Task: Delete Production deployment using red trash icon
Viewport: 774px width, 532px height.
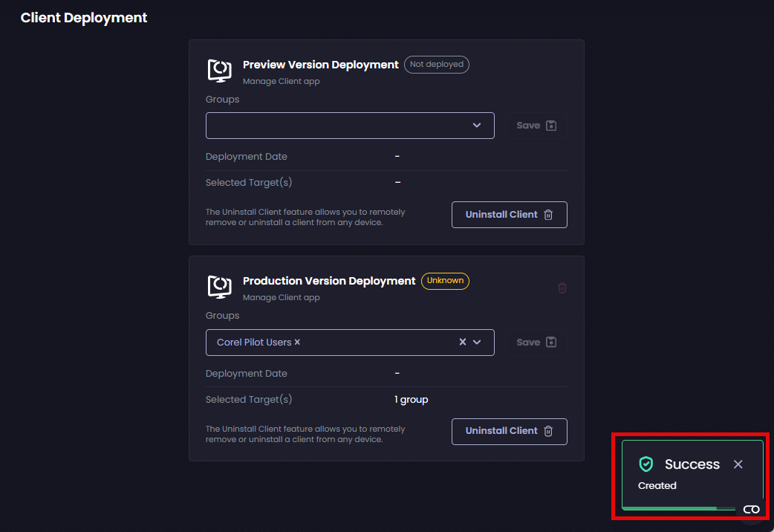Action: [562, 288]
